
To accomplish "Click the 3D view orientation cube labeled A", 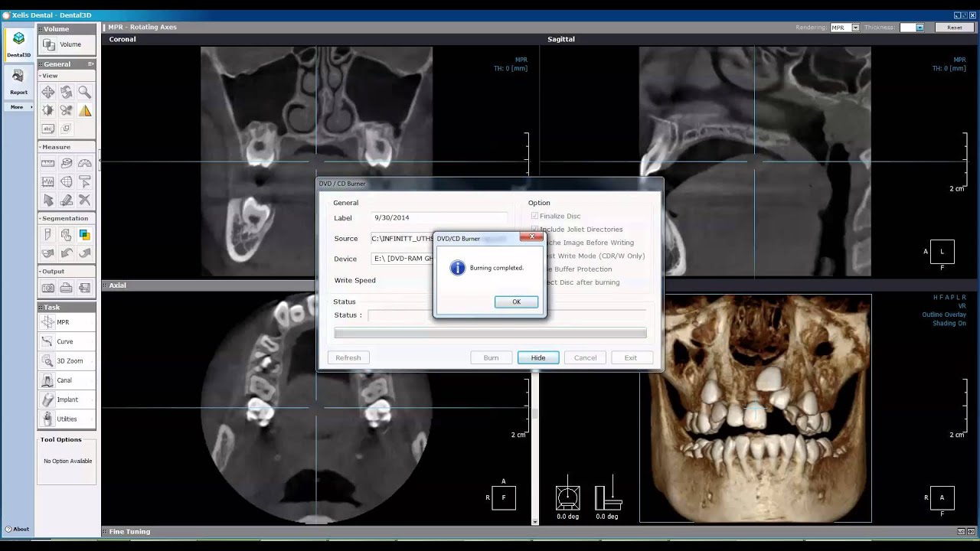I will 942,497.
